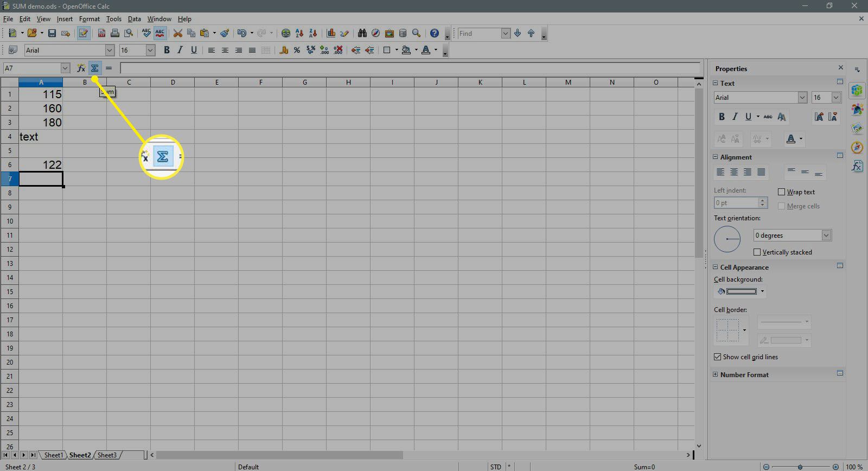Image resolution: width=868 pixels, height=471 pixels.
Task: Apply currency number format
Action: [283, 50]
